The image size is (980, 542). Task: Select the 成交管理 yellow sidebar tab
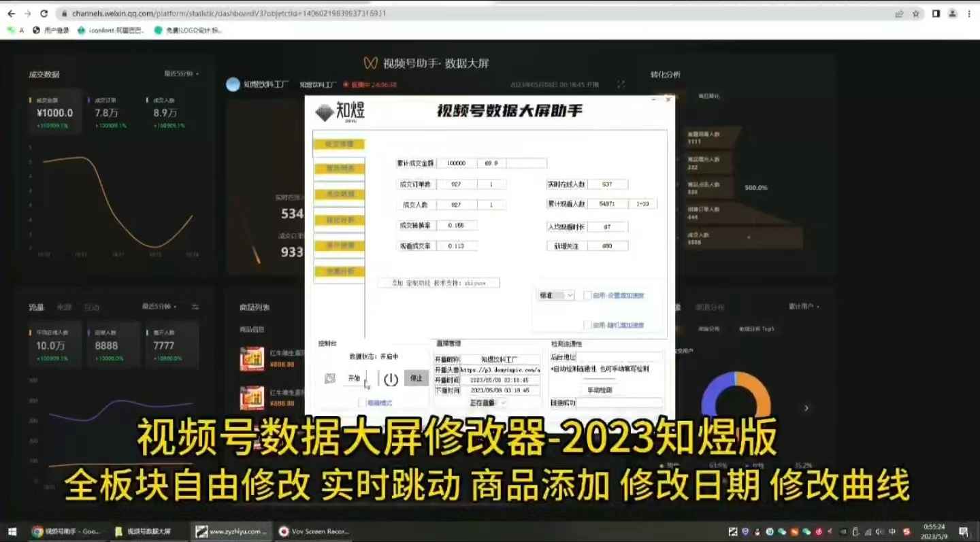tap(340, 144)
